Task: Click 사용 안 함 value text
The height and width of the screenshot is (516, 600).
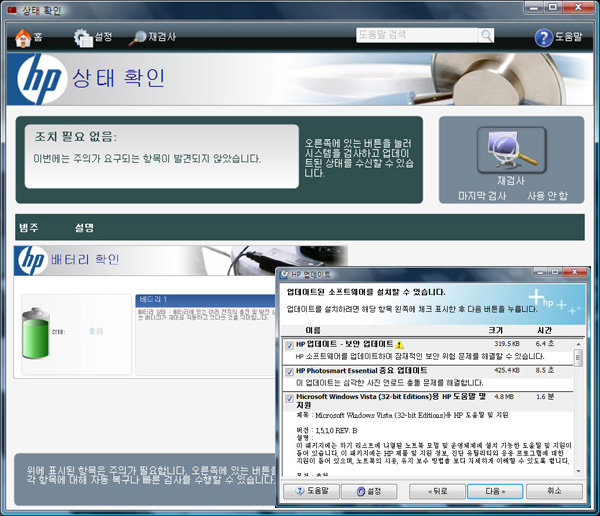Action: pos(548,196)
